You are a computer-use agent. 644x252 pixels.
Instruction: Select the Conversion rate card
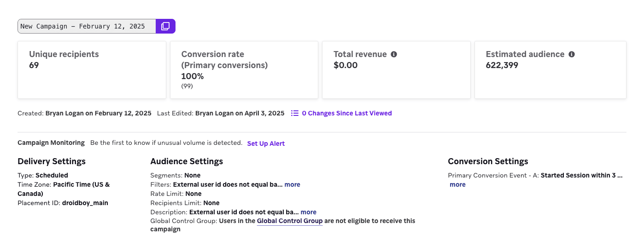pyautogui.click(x=244, y=70)
